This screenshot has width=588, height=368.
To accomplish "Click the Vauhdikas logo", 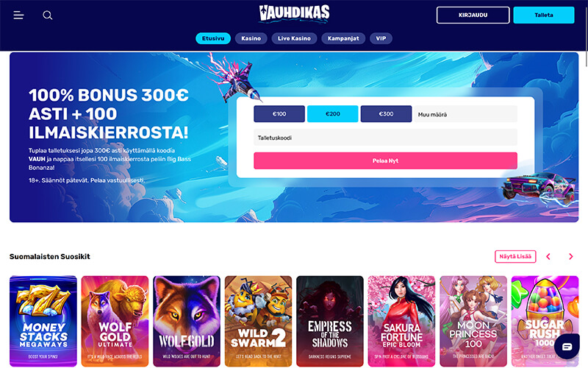I will 295,13.
